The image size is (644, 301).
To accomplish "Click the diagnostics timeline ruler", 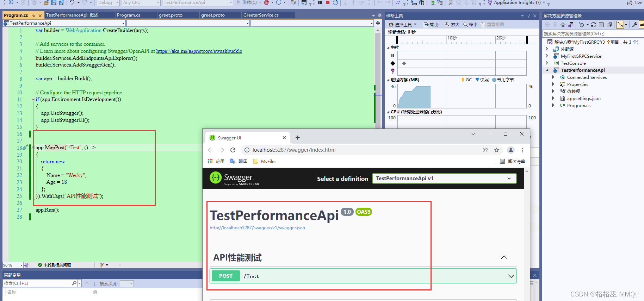I will (462, 39).
